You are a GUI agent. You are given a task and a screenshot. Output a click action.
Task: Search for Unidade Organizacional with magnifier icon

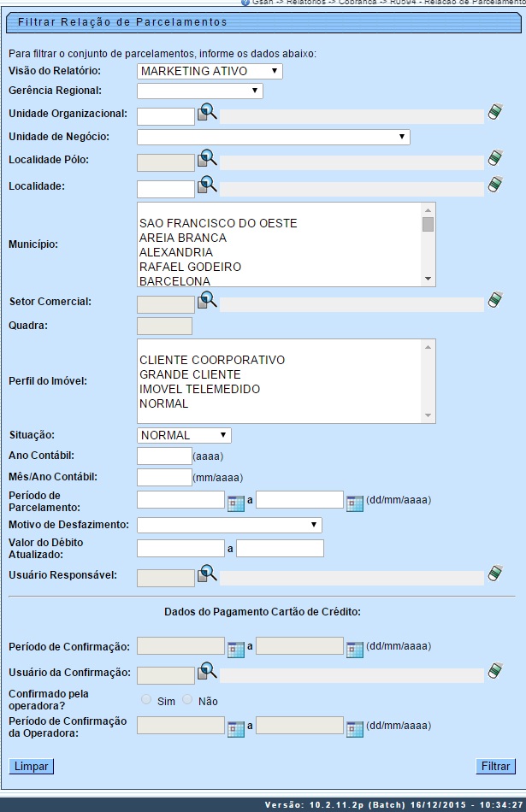[x=207, y=112]
